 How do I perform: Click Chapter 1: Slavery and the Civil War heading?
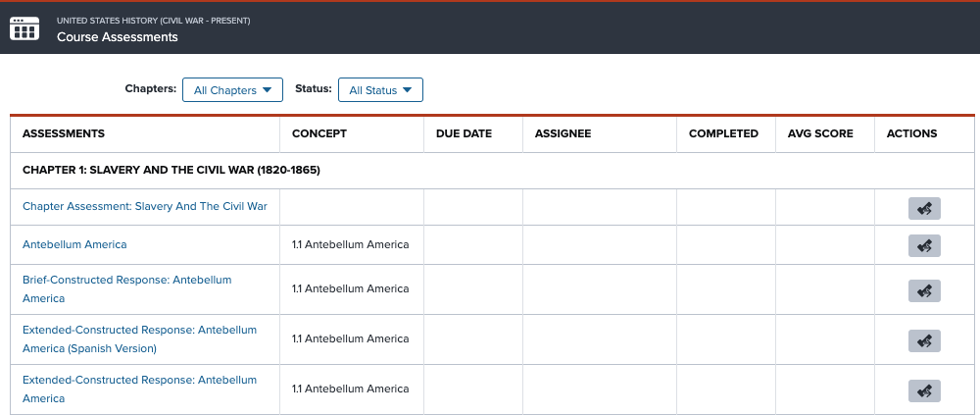[171, 171]
